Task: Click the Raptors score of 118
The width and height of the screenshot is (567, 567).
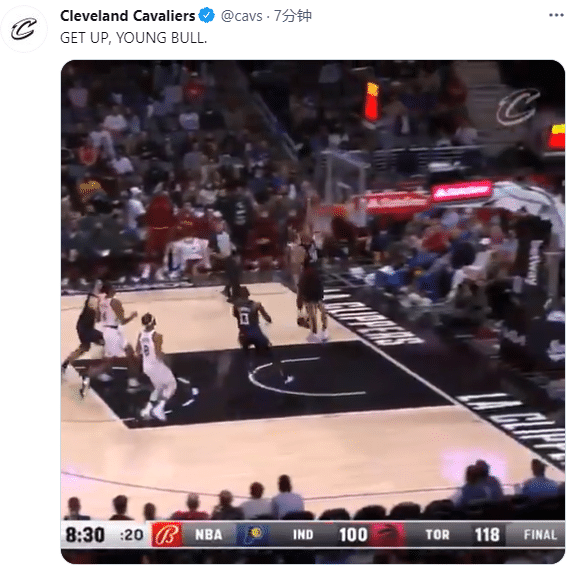Action: click(487, 534)
